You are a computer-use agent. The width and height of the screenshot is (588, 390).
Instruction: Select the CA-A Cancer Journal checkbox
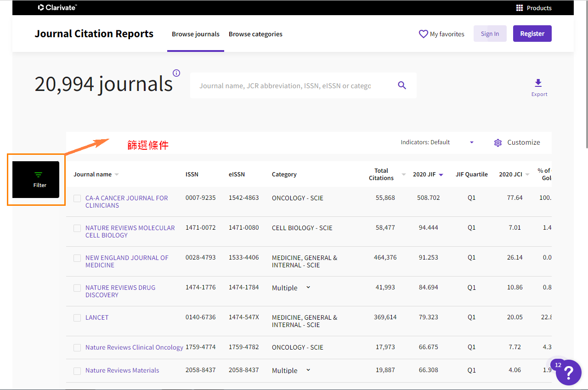[77, 198]
